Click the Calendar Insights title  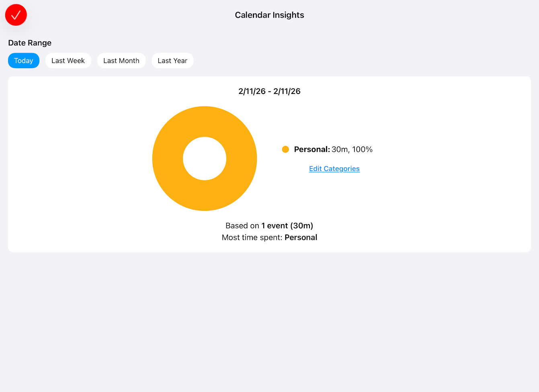click(269, 15)
